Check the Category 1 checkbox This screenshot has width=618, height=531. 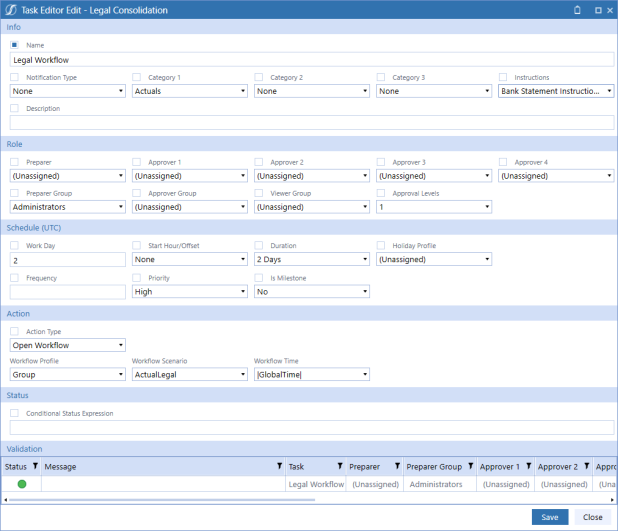click(x=136, y=77)
